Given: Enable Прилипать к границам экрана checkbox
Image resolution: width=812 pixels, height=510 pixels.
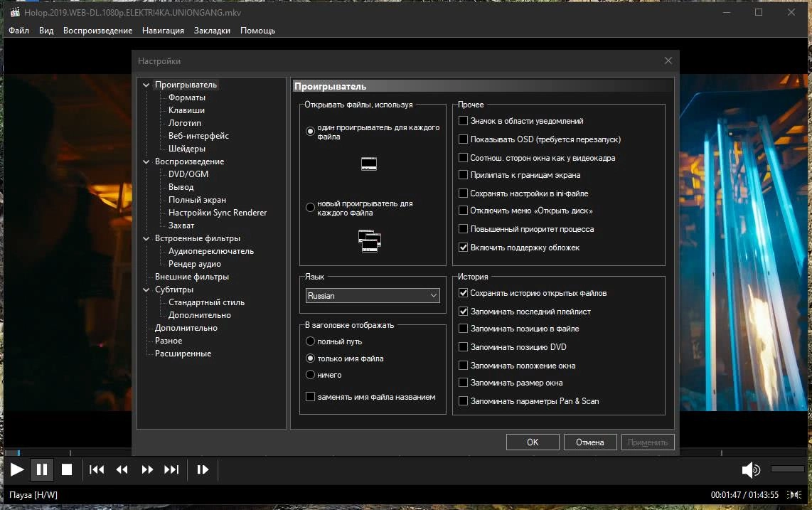Looking at the screenshot, I should (x=464, y=175).
